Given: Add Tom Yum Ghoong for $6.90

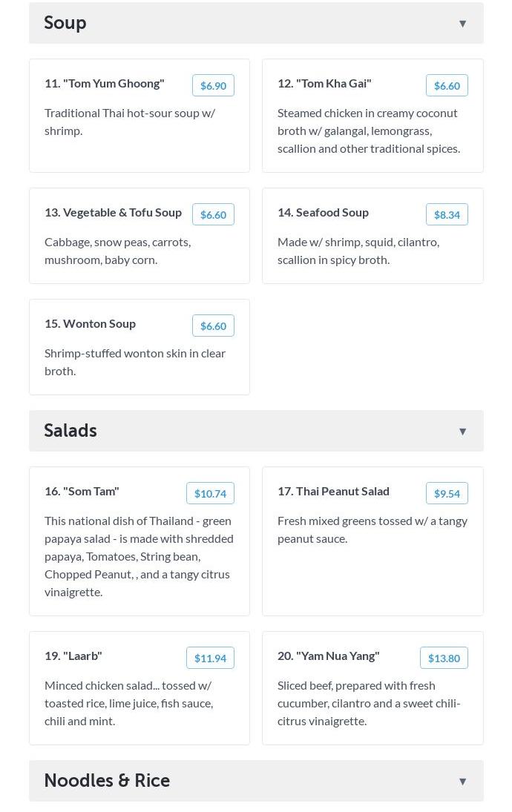Looking at the screenshot, I should (x=213, y=86).
